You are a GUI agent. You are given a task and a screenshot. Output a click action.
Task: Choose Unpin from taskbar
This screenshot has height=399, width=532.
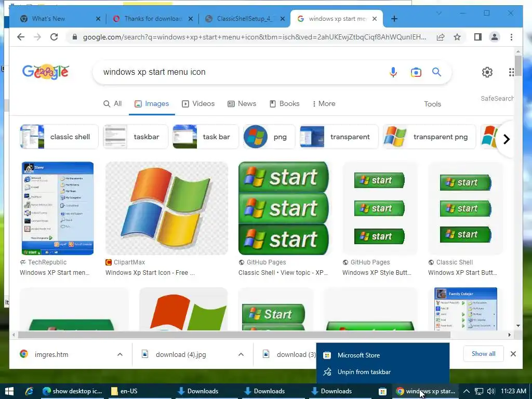pyautogui.click(x=383, y=372)
